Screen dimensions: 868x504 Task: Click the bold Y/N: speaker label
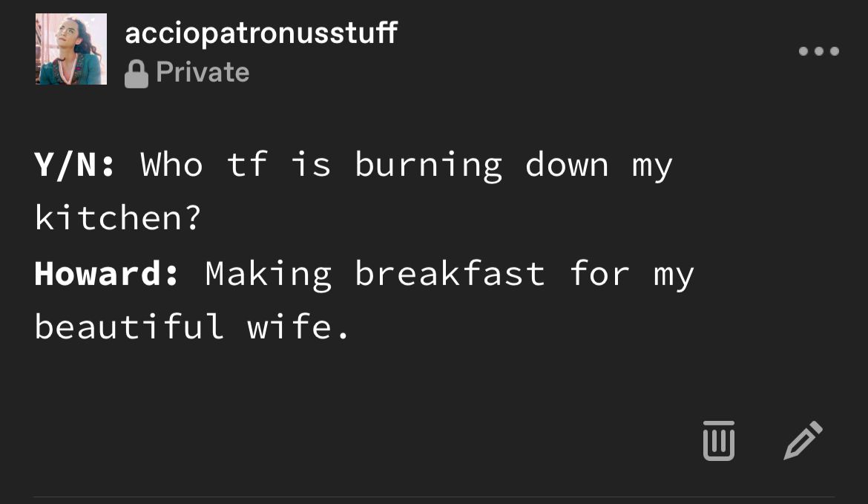(x=75, y=165)
